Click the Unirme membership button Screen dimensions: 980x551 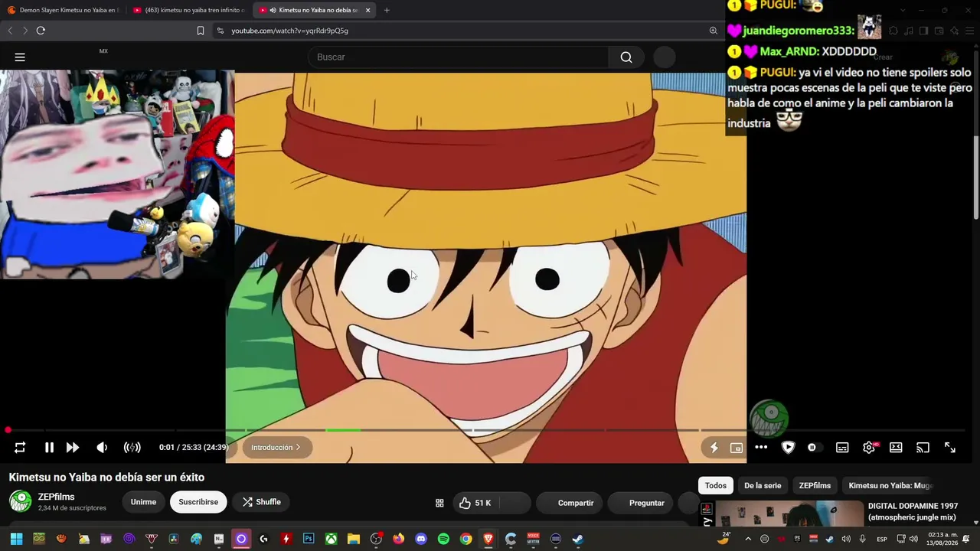click(x=143, y=502)
